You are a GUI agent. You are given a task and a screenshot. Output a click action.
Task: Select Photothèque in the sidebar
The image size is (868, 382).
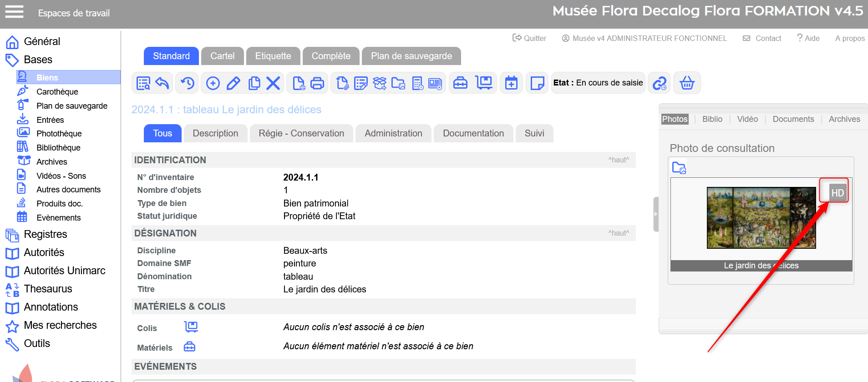(x=59, y=134)
